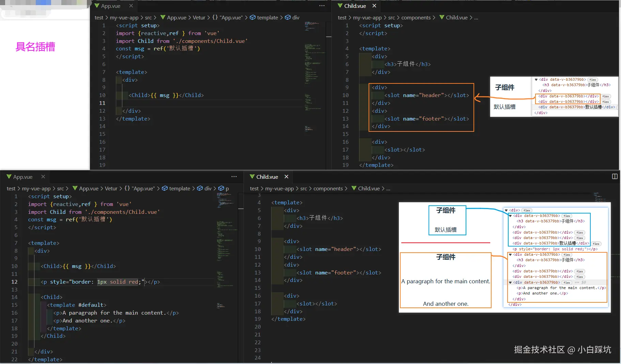Collapse the root div triangle in upper DevTools
Image resolution: width=621 pixels, height=364 pixels.
click(x=536, y=80)
